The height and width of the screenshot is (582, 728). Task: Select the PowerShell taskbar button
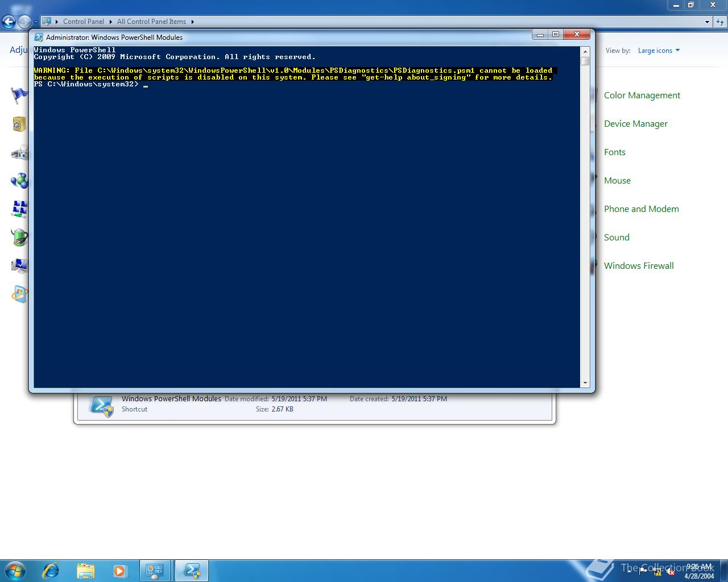click(192, 570)
